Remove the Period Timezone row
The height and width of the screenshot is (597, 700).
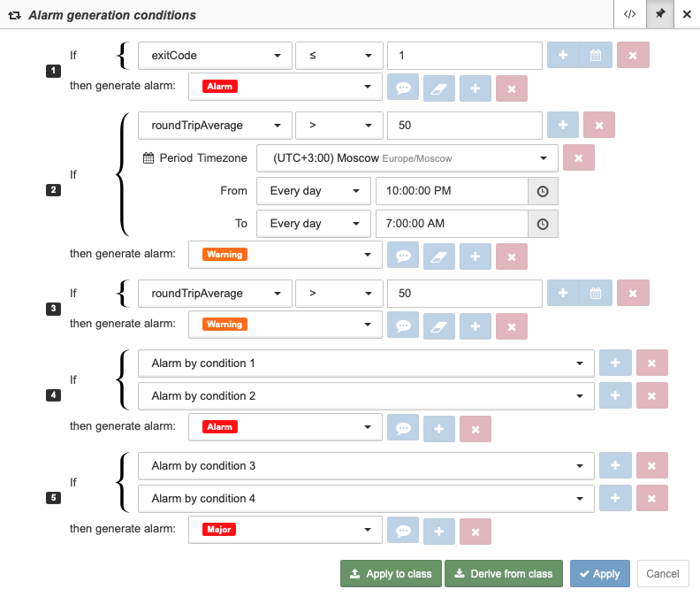pyautogui.click(x=579, y=157)
